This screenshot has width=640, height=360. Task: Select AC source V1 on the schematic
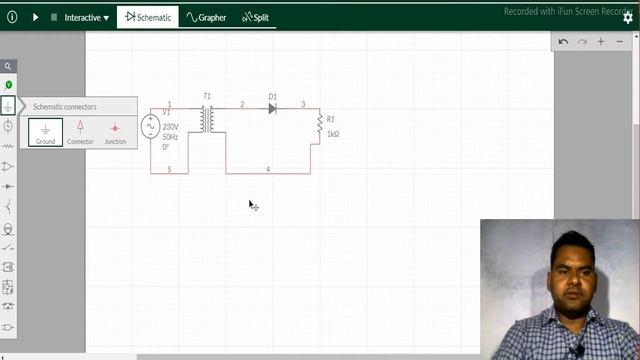click(x=151, y=127)
